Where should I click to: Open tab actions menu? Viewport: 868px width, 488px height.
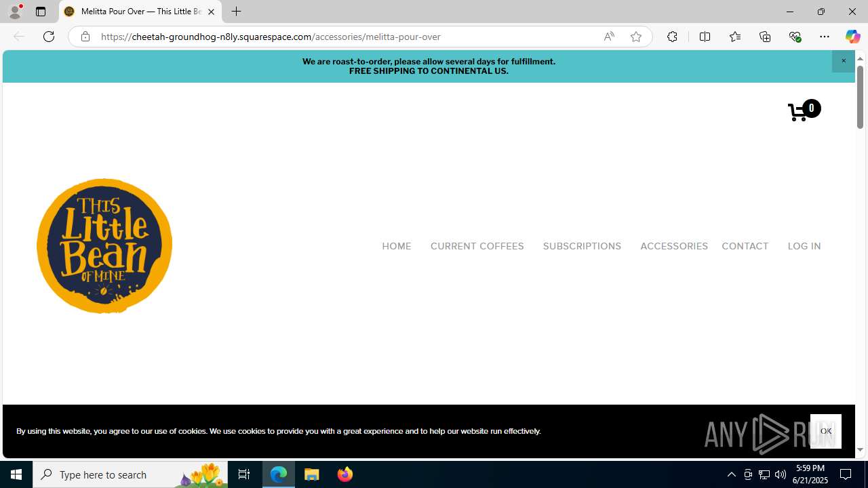(41, 12)
